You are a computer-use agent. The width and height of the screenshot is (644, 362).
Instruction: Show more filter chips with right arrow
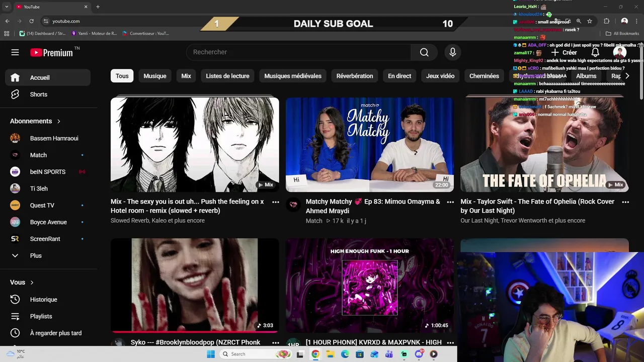click(x=627, y=76)
